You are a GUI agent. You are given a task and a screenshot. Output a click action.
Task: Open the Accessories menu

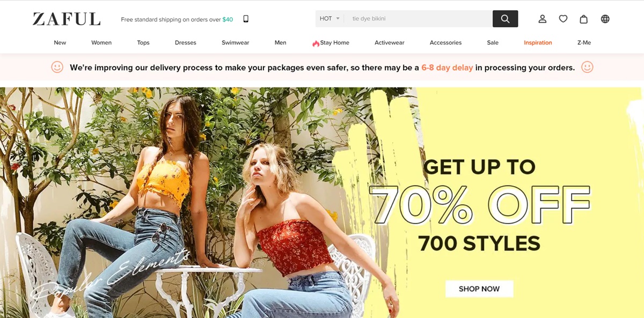(445, 43)
